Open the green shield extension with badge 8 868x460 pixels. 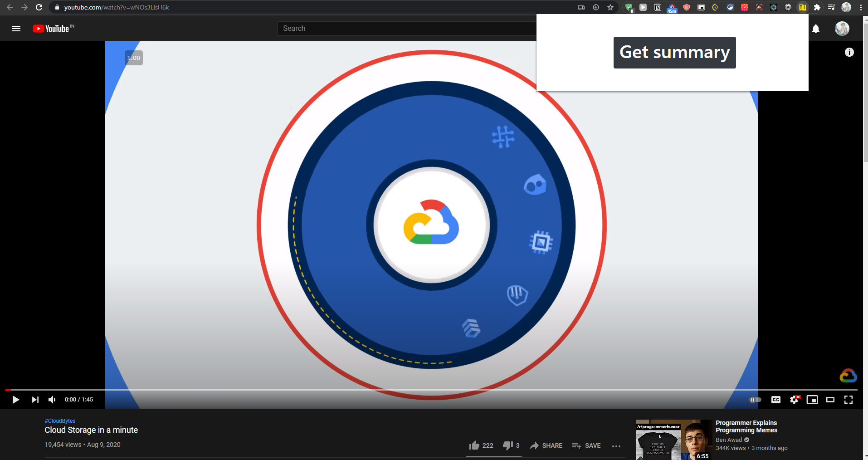629,7
